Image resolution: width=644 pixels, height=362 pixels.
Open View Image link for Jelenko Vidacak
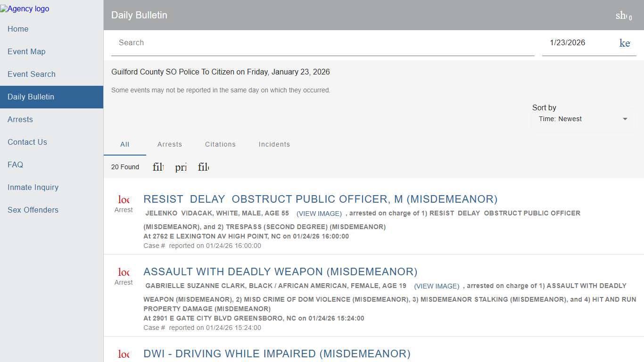[x=319, y=214]
